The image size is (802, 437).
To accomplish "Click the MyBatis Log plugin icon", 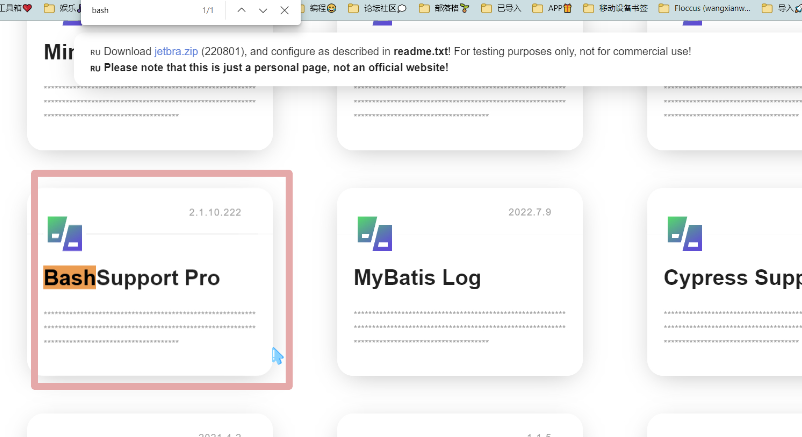I will 374,232.
